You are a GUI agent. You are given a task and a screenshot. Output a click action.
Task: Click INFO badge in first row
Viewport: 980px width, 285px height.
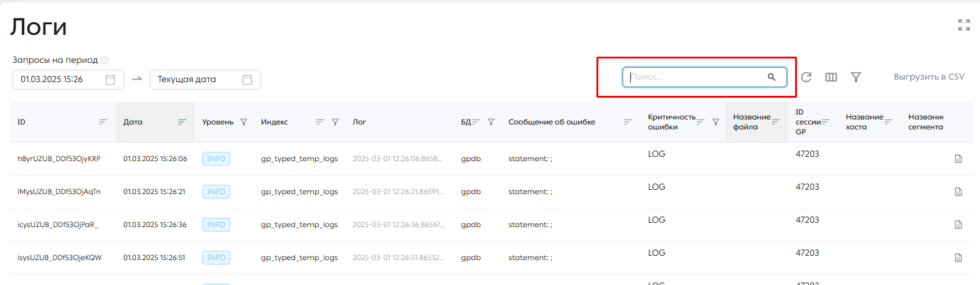(x=216, y=159)
